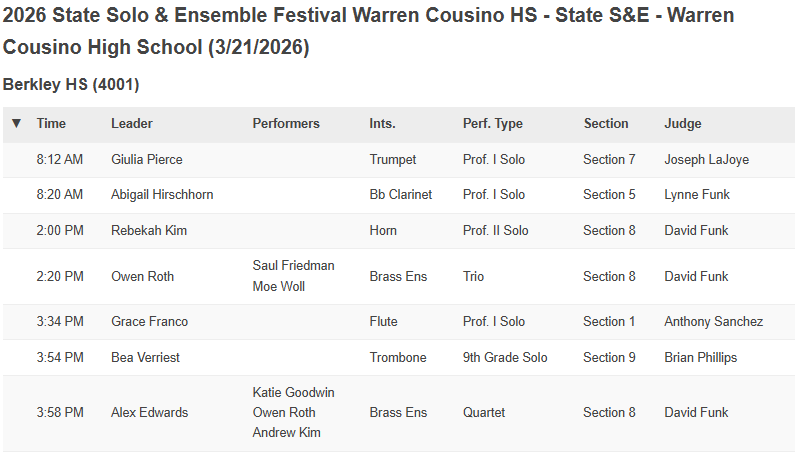
Task: Sort table by Judge column header
Action: coord(683,124)
